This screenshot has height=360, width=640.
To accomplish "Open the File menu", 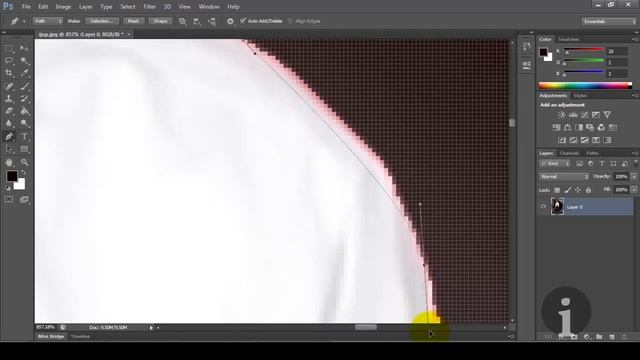I will (26, 7).
